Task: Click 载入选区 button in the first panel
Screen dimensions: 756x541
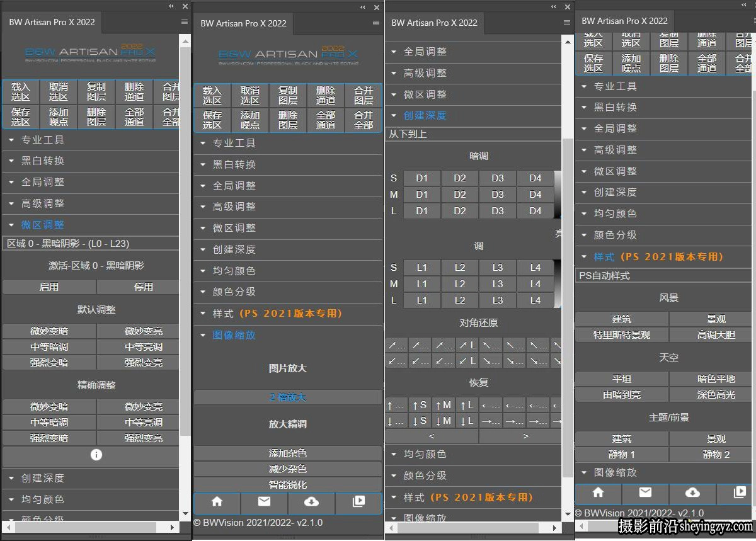Action: point(21,92)
